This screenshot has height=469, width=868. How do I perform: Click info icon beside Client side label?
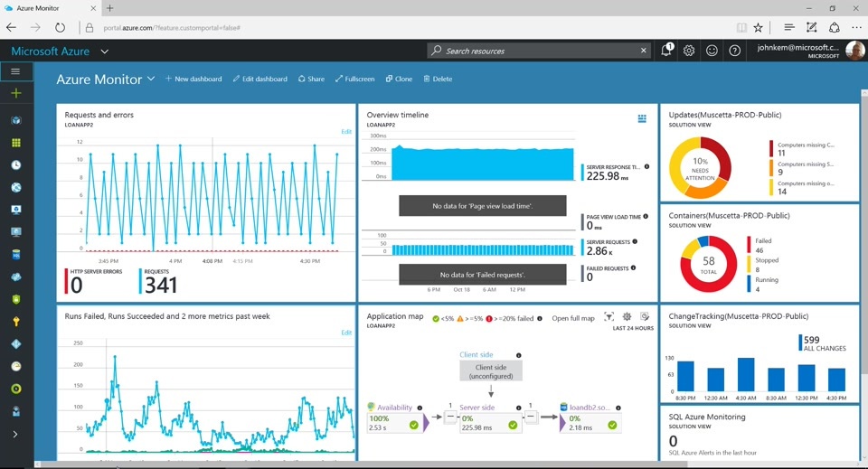click(x=519, y=355)
